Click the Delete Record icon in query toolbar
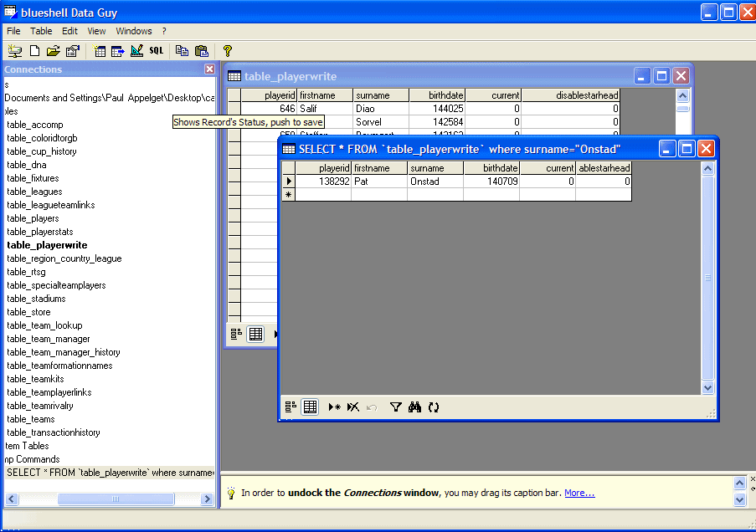 click(x=353, y=407)
